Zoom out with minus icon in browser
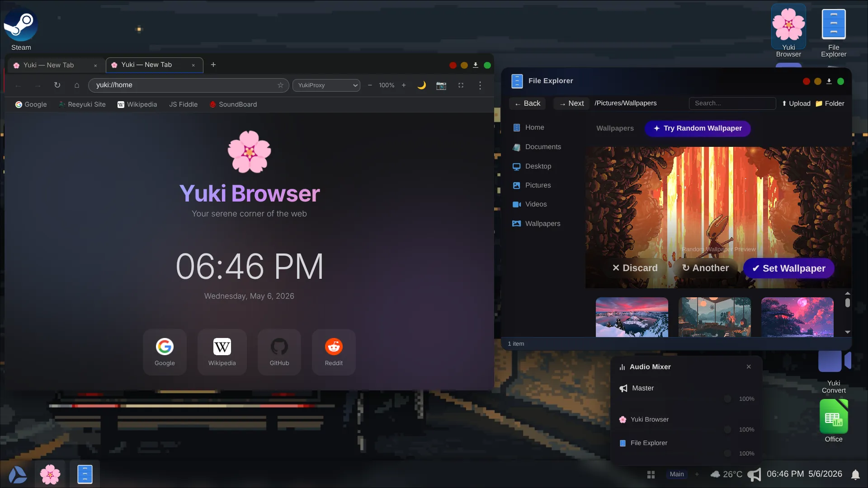The width and height of the screenshot is (868, 488). (370, 85)
